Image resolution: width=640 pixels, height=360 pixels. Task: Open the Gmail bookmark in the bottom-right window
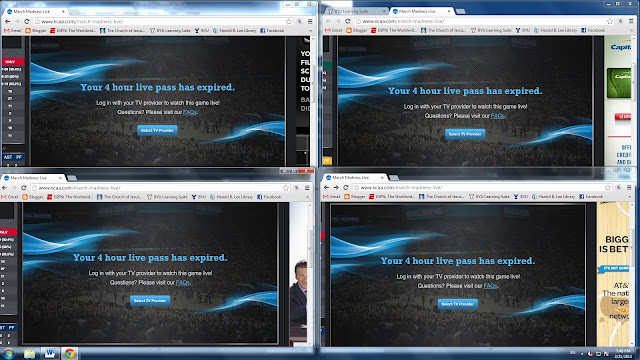click(x=332, y=196)
